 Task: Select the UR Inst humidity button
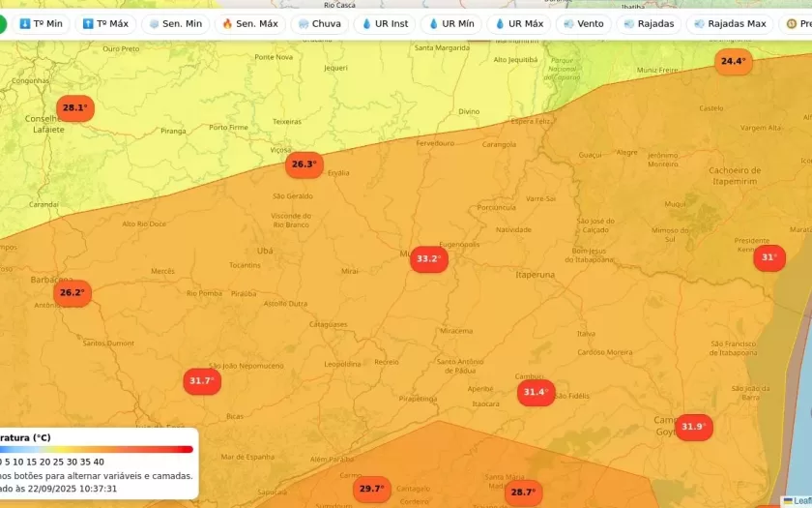pyautogui.click(x=385, y=23)
